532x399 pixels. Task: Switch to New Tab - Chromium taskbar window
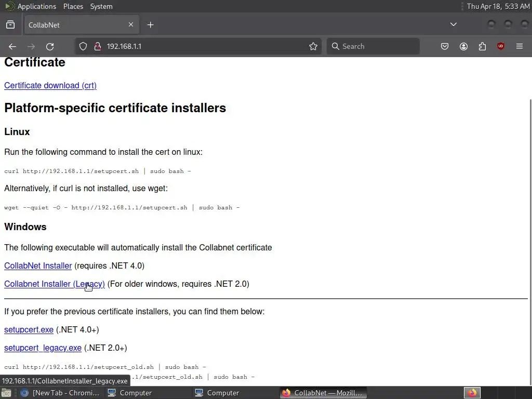point(60,393)
